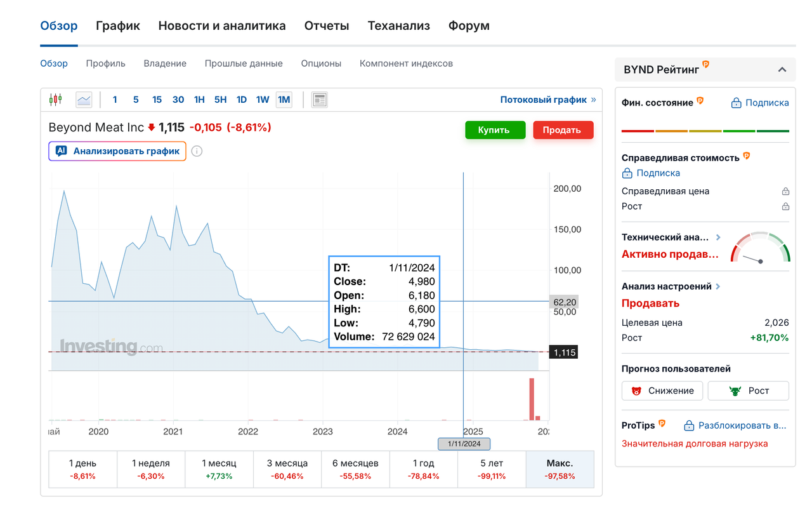
Task: Click the Pro badge next to ProTips
Action: click(x=662, y=423)
